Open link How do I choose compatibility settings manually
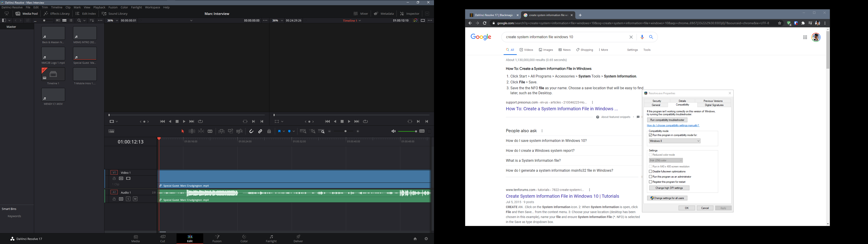 673,125
